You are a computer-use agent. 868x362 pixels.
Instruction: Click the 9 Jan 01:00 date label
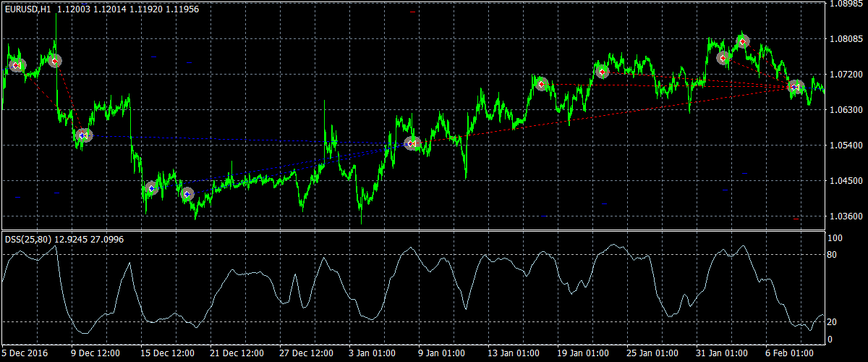[442, 353]
